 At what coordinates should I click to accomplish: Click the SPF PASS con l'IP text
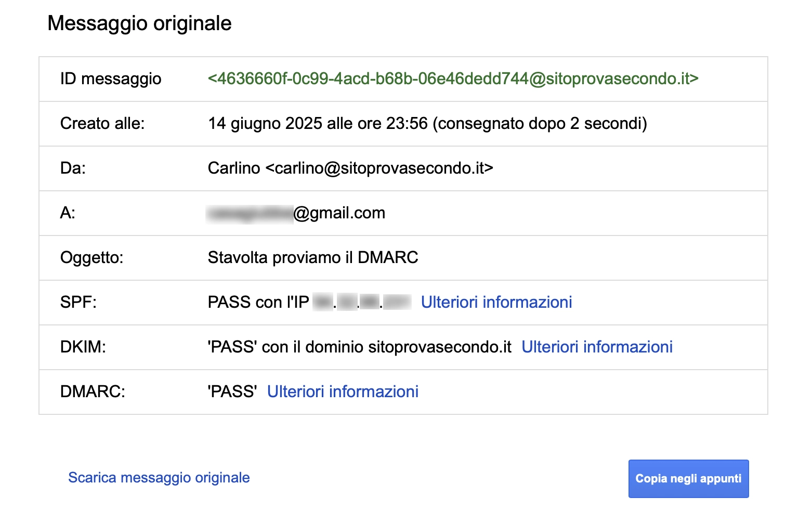tap(258, 302)
